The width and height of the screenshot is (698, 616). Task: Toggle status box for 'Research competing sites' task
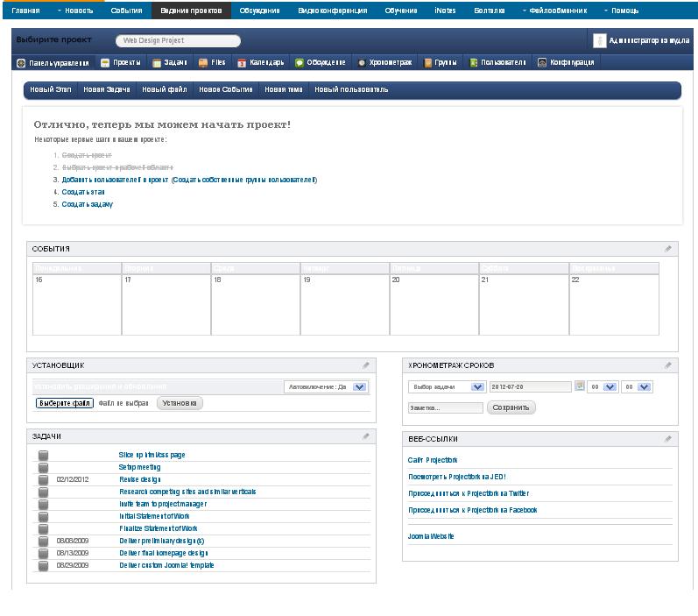pyautogui.click(x=43, y=492)
